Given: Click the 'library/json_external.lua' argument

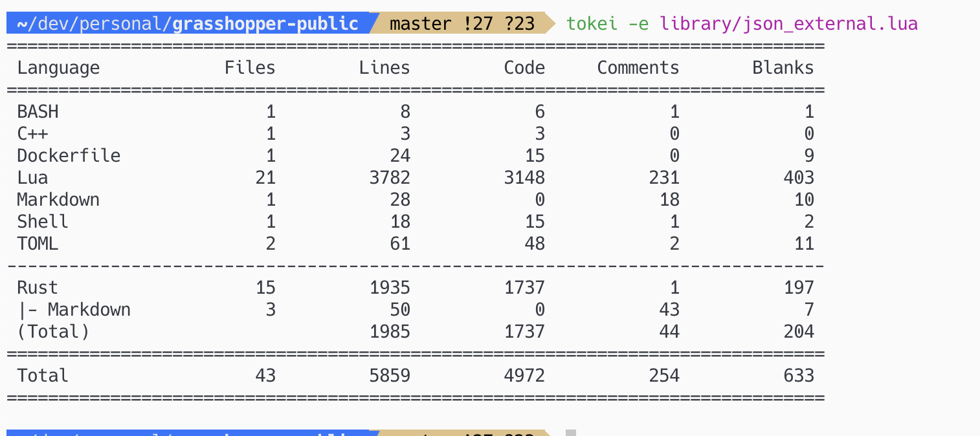Looking at the screenshot, I should click(789, 24).
